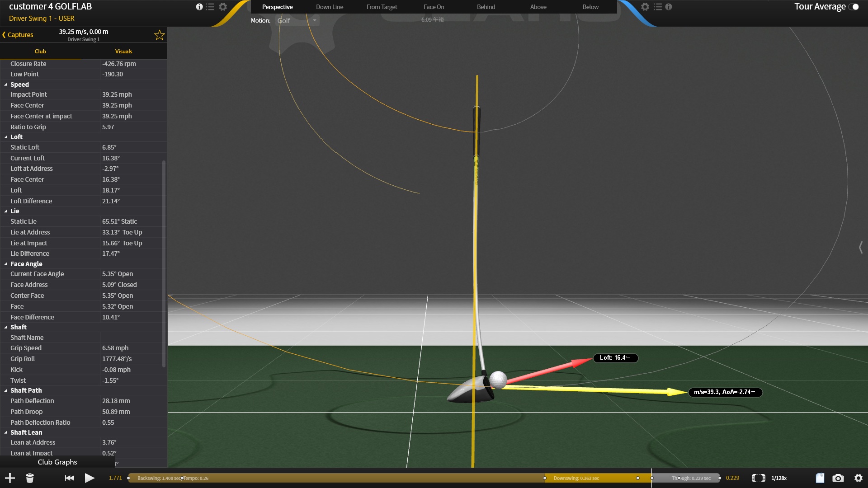
Task: Open the Motion Golf dropdown
Action: click(297, 20)
